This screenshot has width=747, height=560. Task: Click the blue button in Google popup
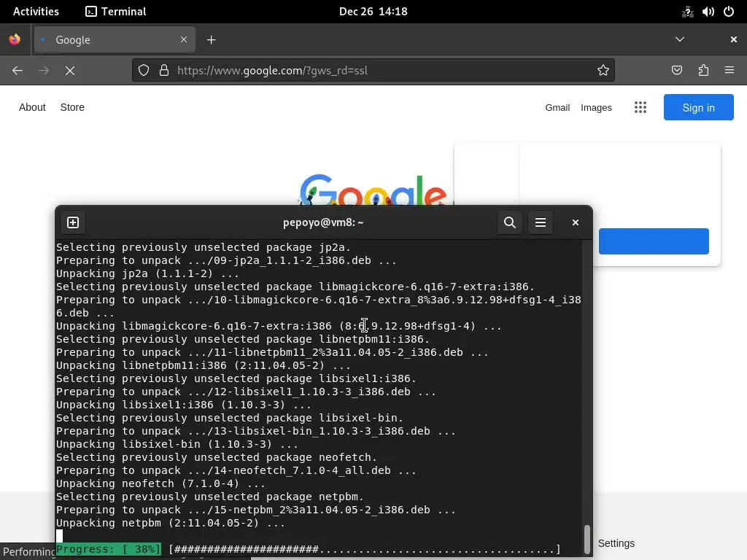point(654,241)
